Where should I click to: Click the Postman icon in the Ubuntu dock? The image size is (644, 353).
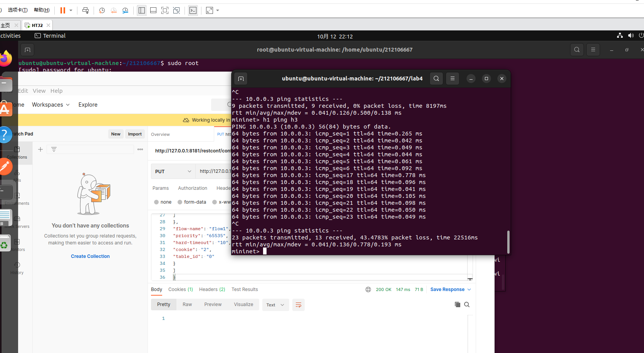pyautogui.click(x=5, y=167)
